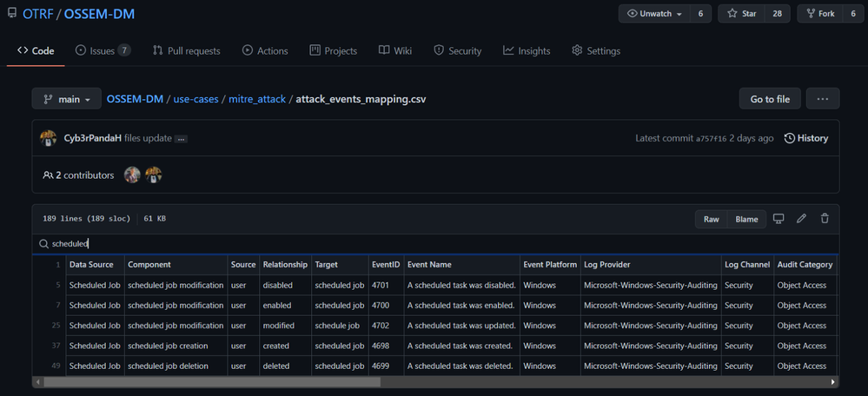Click 'A scheduled task was deleted.' cell
Viewport: 868px width, 396px height.
click(x=460, y=366)
